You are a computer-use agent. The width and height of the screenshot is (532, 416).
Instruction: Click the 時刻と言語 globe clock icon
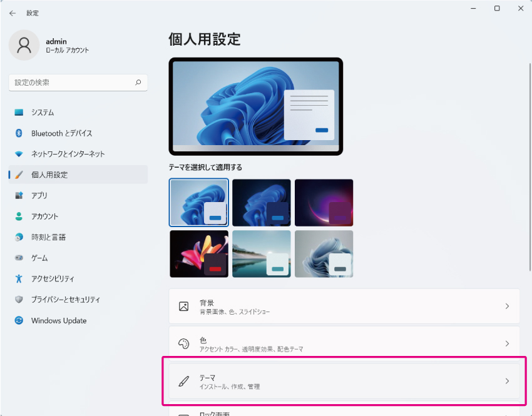click(19, 237)
